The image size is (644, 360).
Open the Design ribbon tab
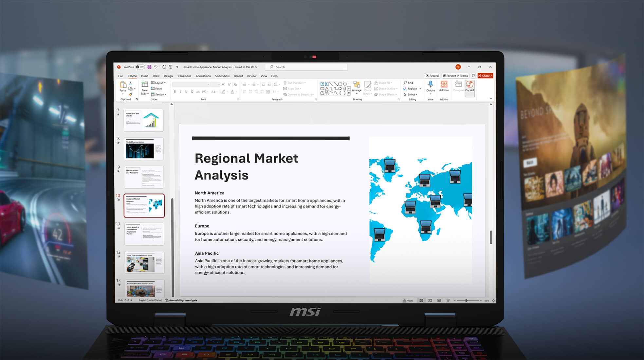pyautogui.click(x=168, y=76)
